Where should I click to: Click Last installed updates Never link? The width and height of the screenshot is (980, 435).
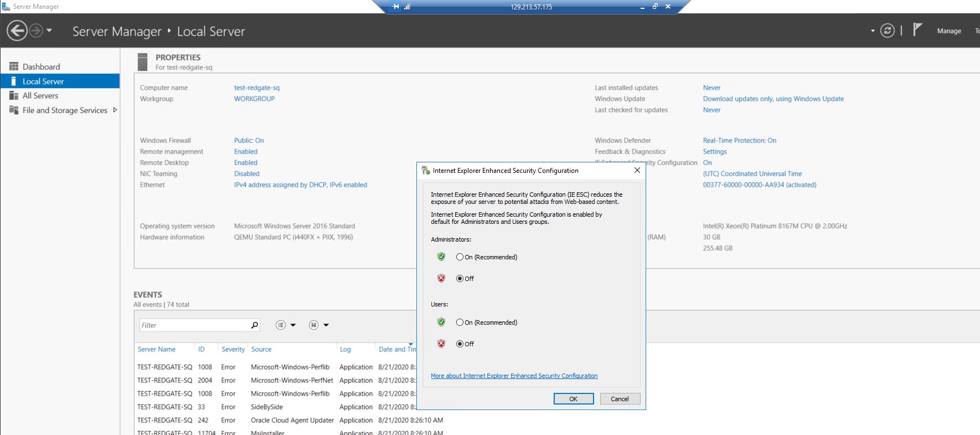[x=712, y=88]
